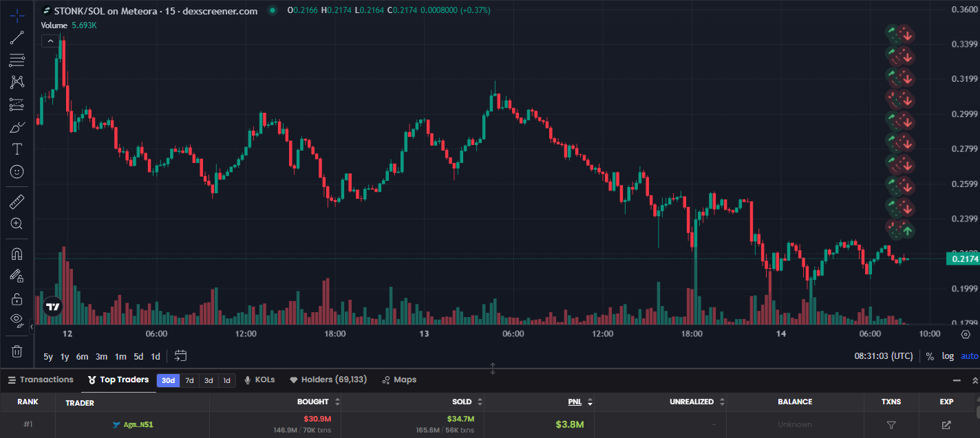Click the $34.7M sold amount
This screenshot has height=438, width=980.
459,419
